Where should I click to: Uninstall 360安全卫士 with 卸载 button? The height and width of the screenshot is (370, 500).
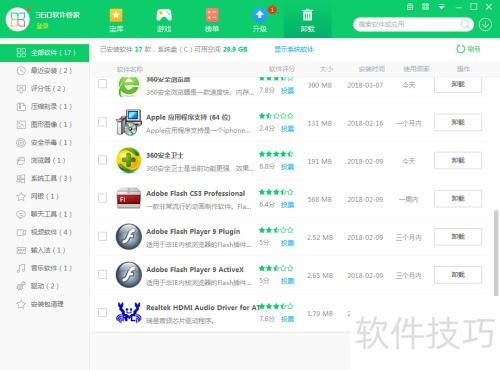coord(458,160)
